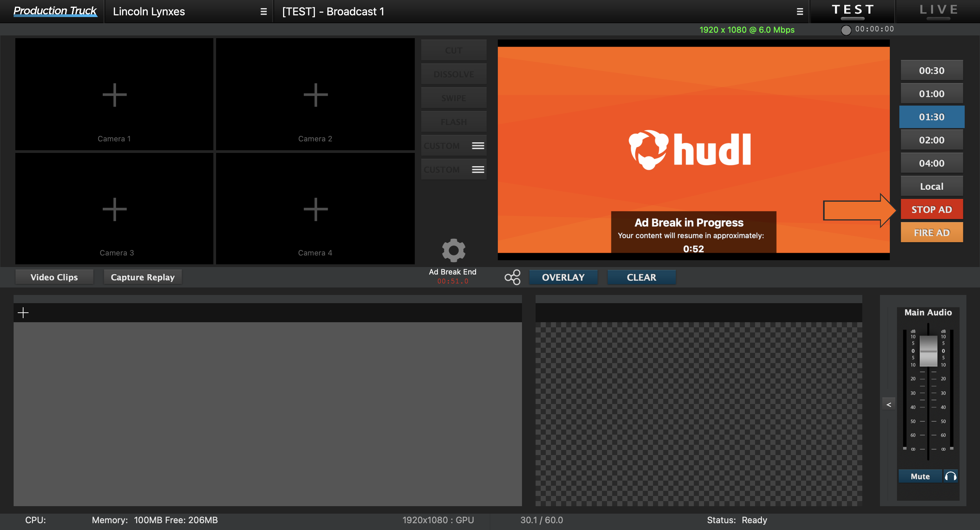Open the hamburger menu next to Broadcast 1
Image resolution: width=980 pixels, height=530 pixels.
coord(799,12)
